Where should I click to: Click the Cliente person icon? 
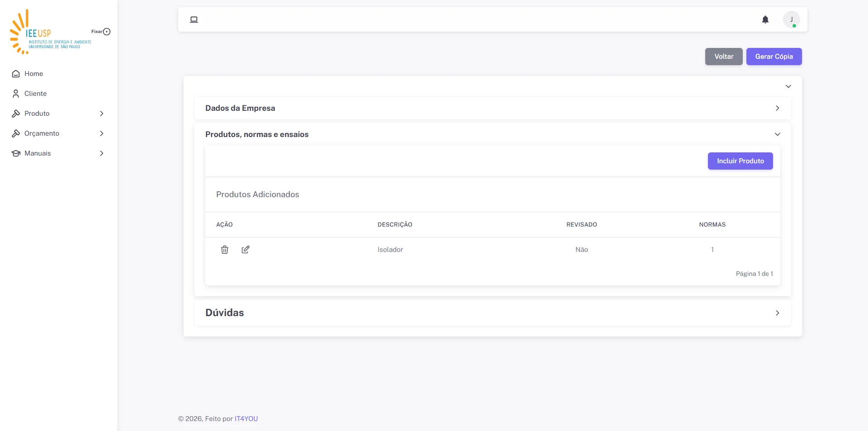coord(16,94)
